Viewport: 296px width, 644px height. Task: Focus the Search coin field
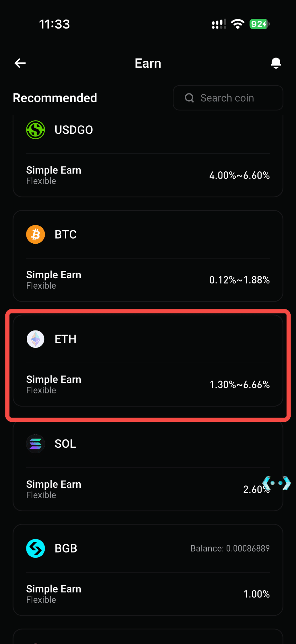click(x=228, y=98)
